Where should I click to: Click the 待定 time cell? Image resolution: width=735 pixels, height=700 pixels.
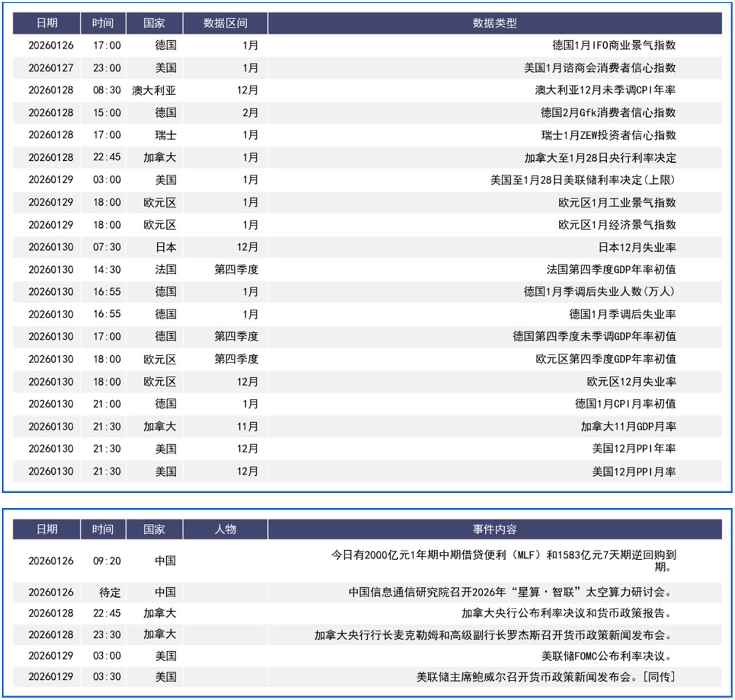(110, 592)
